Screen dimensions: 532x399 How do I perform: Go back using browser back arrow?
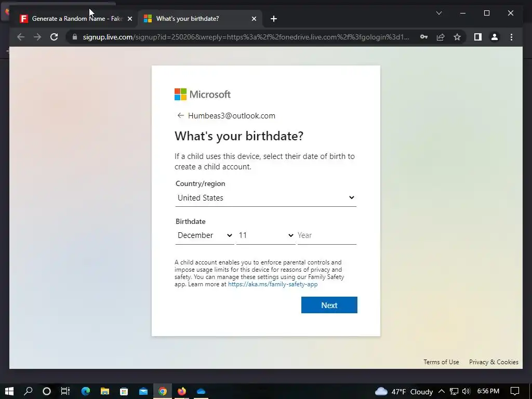coord(21,37)
